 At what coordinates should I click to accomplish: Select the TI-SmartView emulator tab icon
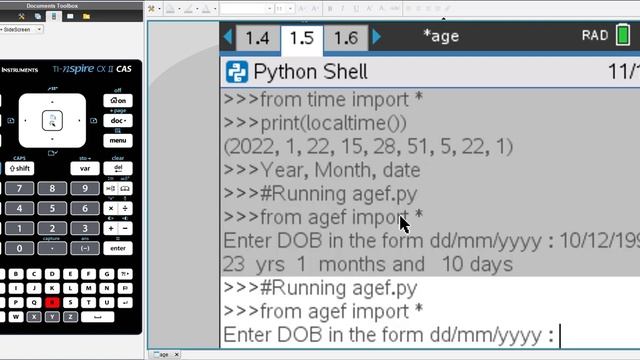(53, 16)
